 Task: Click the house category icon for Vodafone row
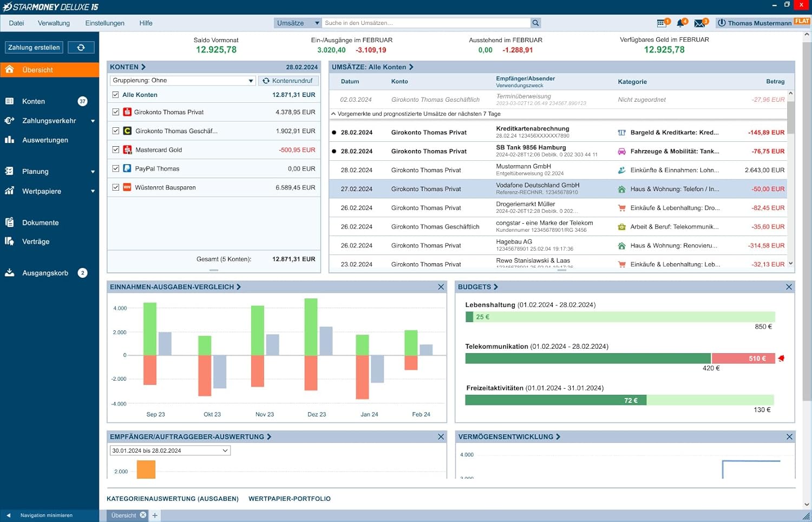pos(621,189)
